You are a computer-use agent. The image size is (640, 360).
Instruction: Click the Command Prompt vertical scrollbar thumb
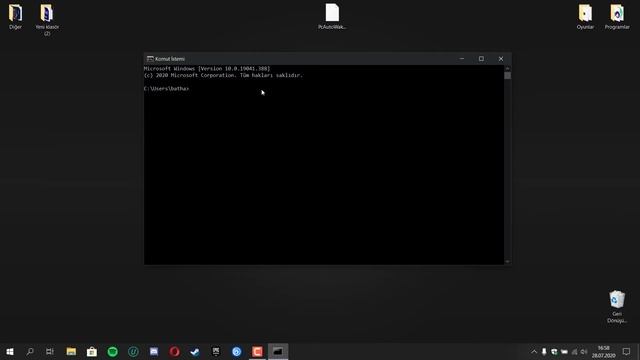tap(507, 76)
